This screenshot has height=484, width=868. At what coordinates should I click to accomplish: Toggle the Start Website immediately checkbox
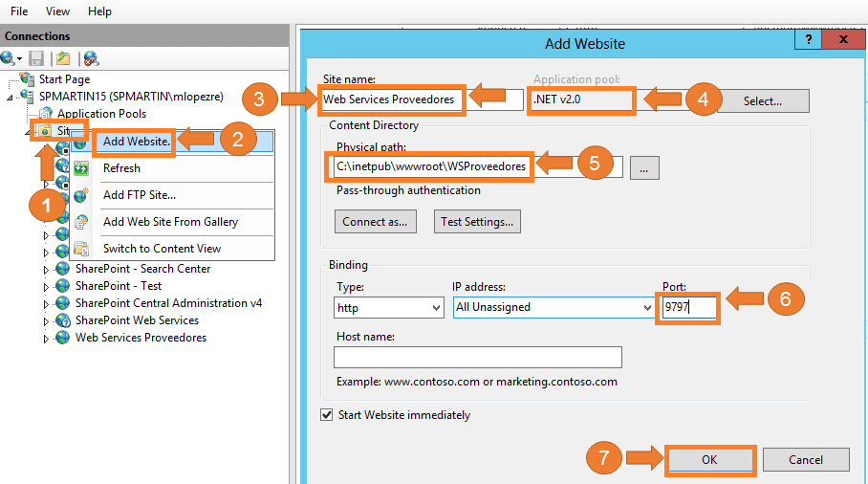(x=327, y=415)
